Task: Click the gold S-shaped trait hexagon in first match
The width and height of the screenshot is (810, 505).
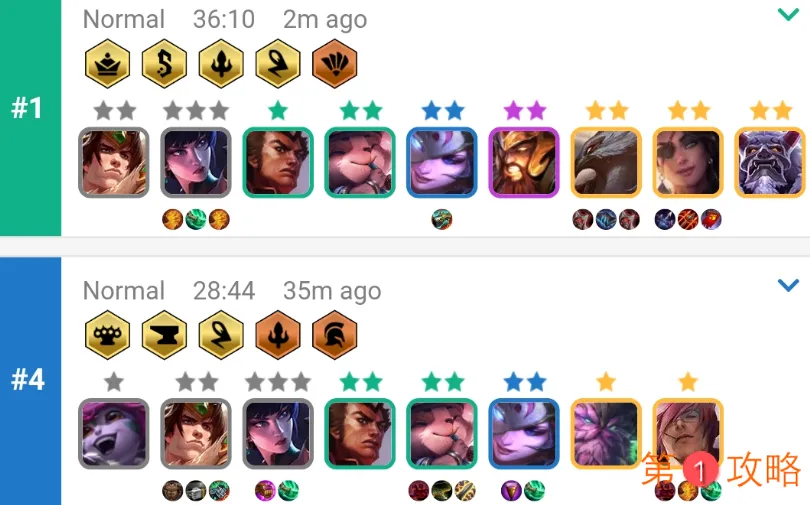Action: click(164, 64)
